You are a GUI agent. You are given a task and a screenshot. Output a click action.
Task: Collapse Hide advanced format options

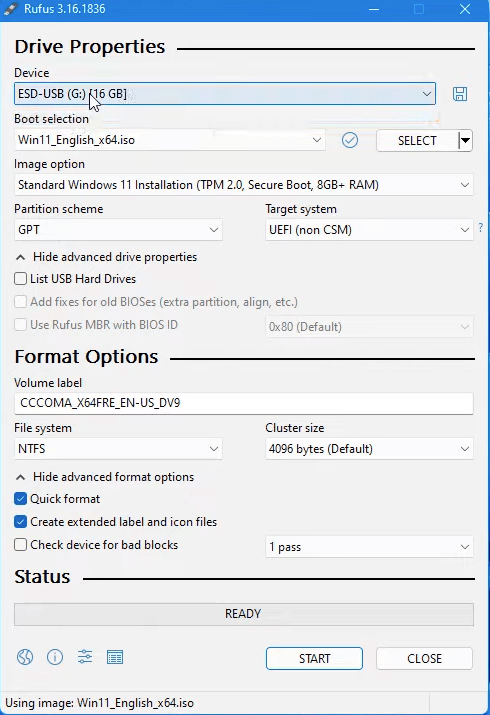105,477
